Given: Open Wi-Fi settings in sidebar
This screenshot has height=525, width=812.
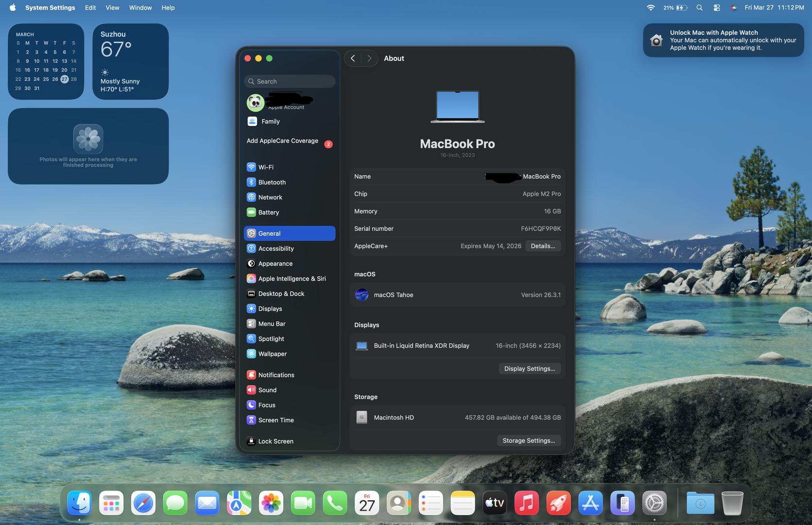Looking at the screenshot, I should pyautogui.click(x=265, y=167).
